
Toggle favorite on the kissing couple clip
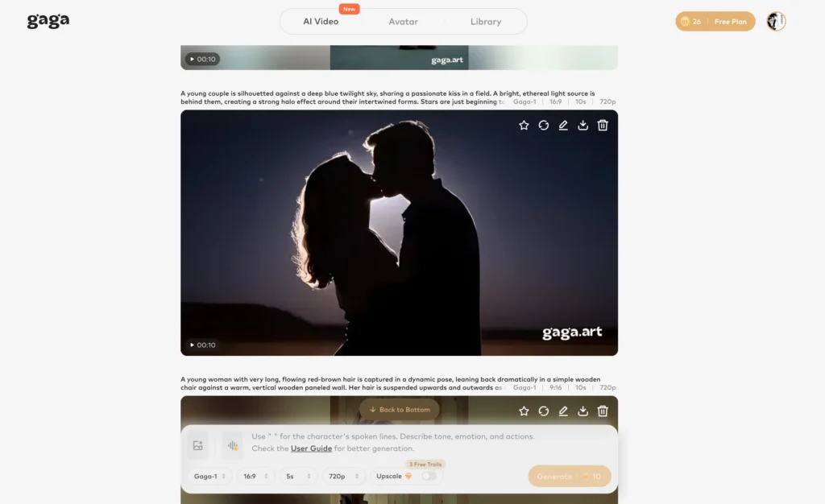point(523,125)
